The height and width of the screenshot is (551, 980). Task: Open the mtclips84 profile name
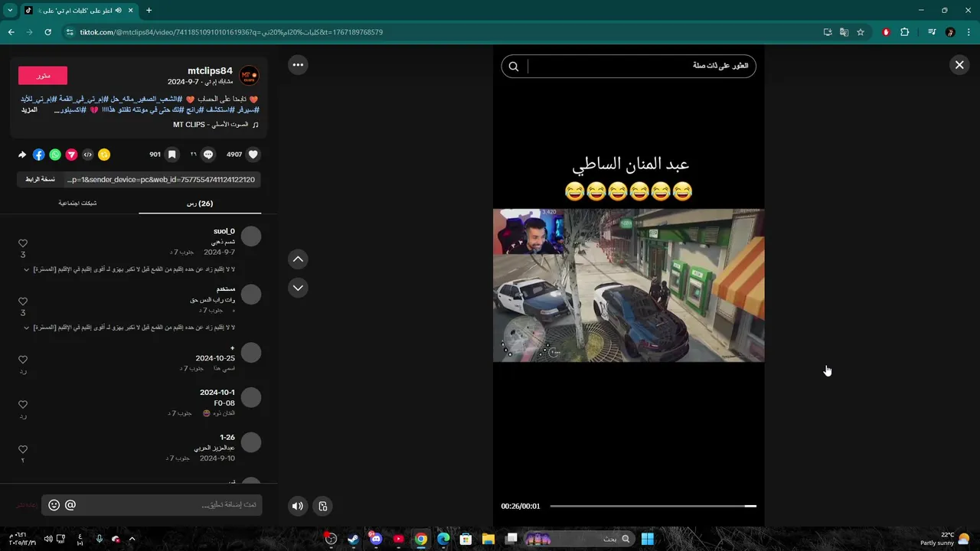(210, 71)
